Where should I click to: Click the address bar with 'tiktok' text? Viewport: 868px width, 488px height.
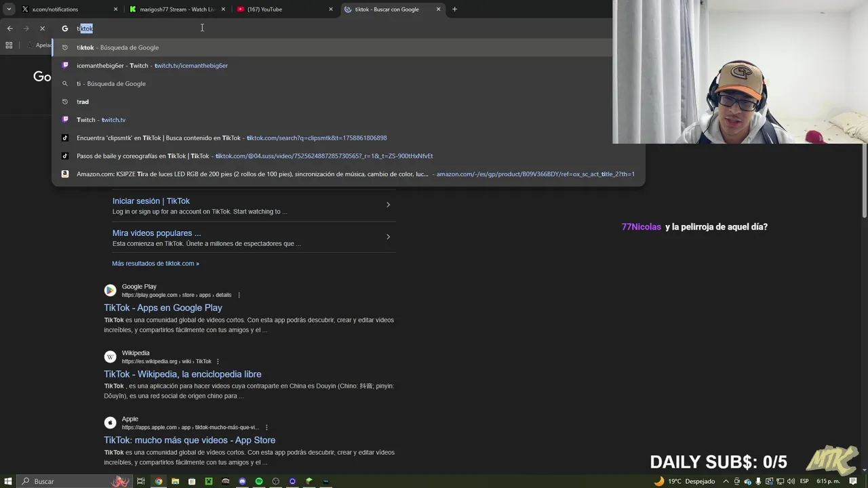coord(332,28)
